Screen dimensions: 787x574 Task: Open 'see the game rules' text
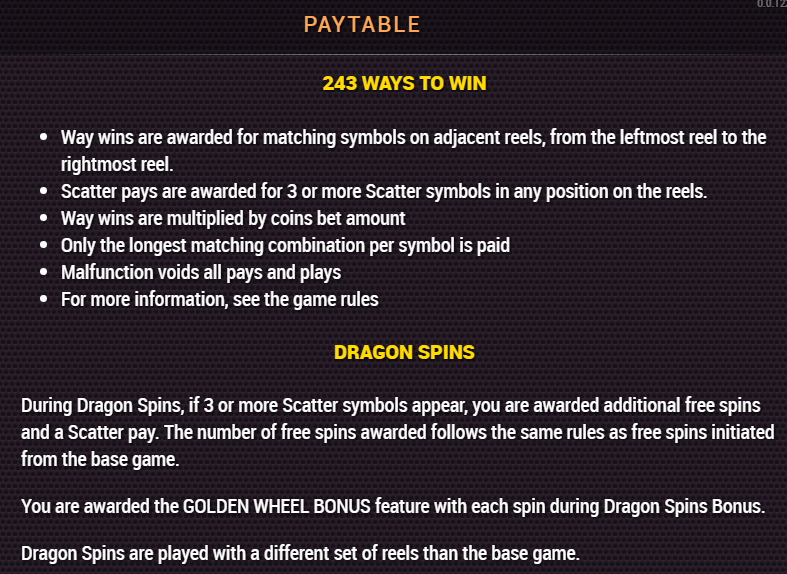coord(306,300)
